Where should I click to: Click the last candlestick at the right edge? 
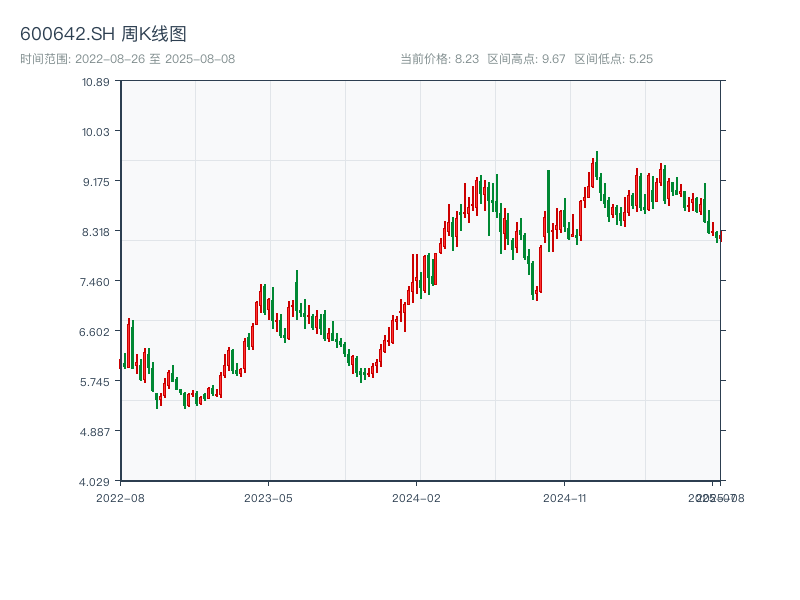[x=719, y=236]
